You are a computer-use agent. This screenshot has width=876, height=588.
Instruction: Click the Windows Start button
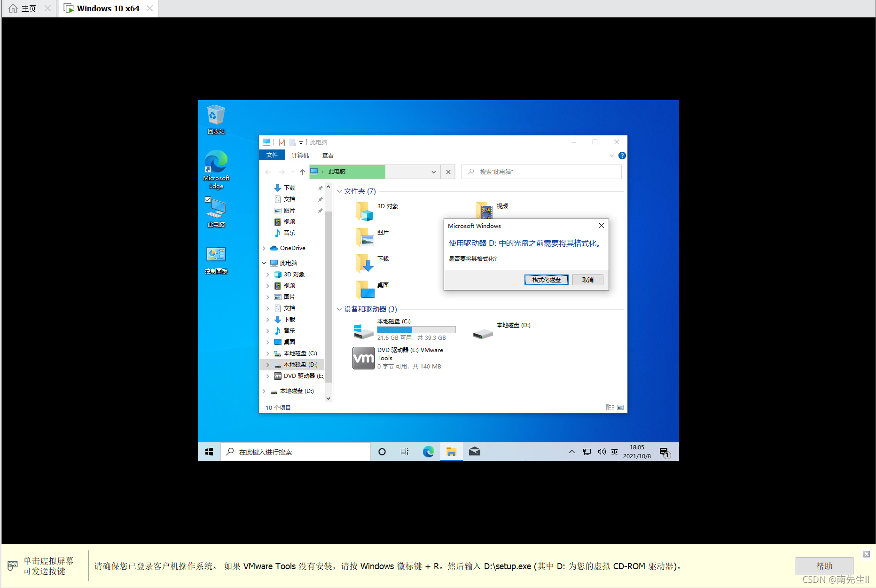point(209,452)
